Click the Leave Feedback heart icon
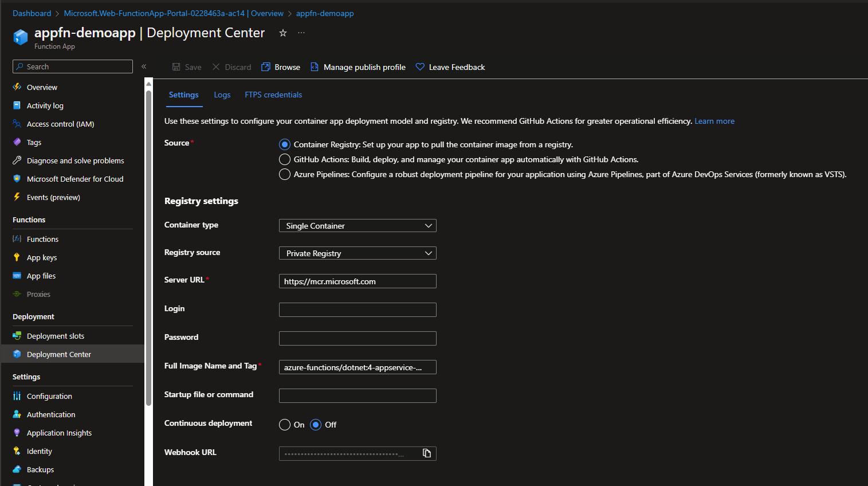The height and width of the screenshot is (486, 868). 420,67
